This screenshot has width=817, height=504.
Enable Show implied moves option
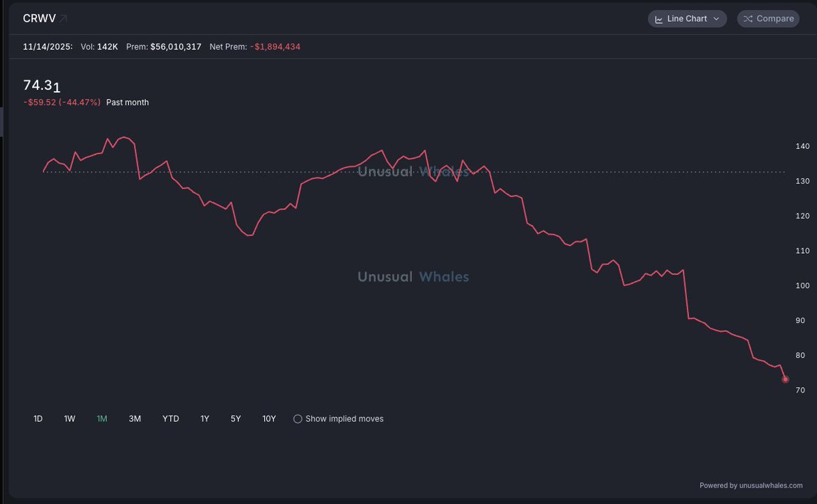(298, 419)
